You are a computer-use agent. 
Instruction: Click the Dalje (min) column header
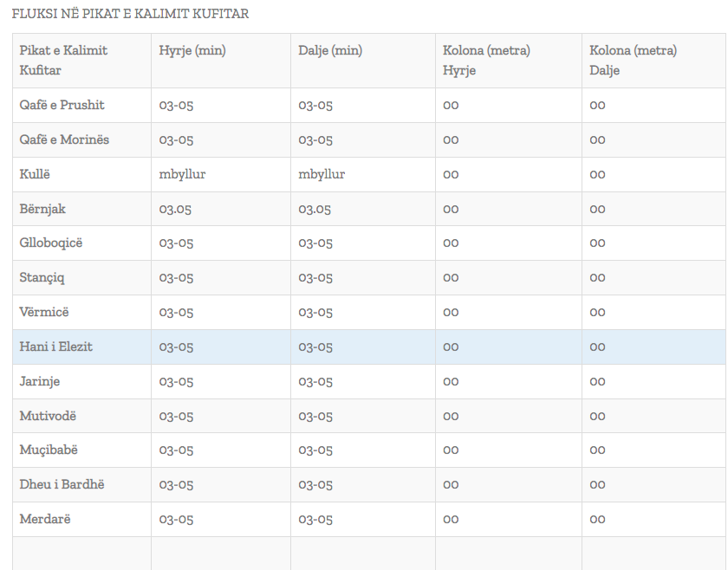coord(330,50)
